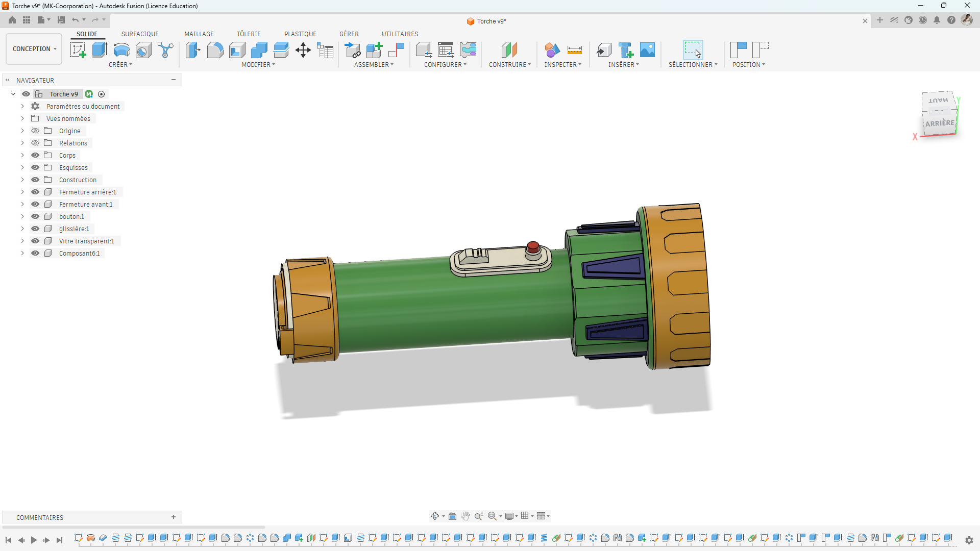Open the Measure tool
Screen dimensions: 980x551
[574, 50]
